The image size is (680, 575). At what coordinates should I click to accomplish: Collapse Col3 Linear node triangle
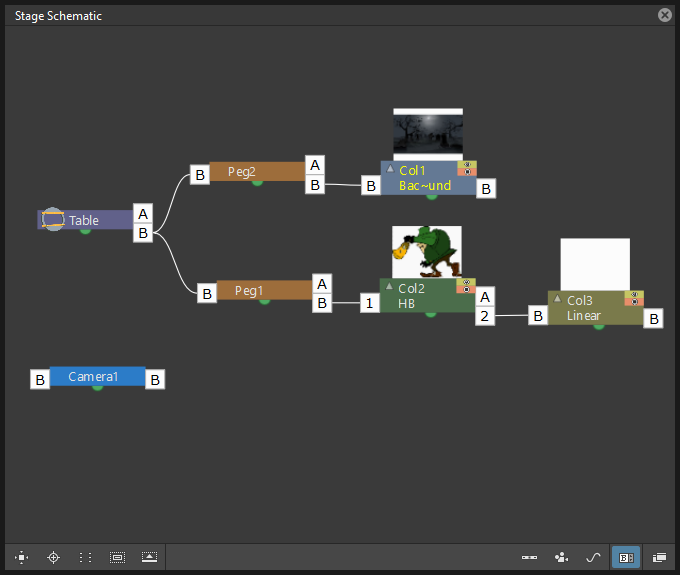coord(558,298)
